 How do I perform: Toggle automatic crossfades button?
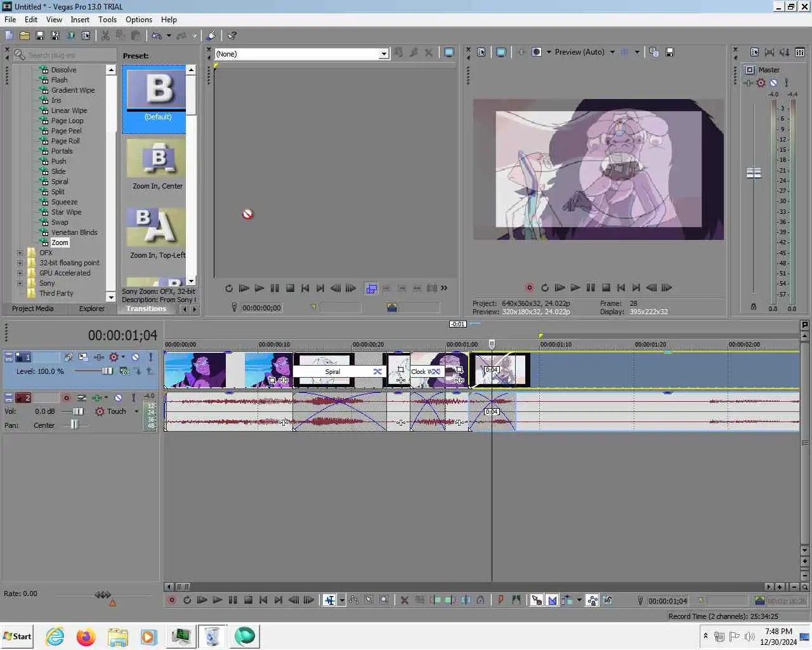point(552,600)
